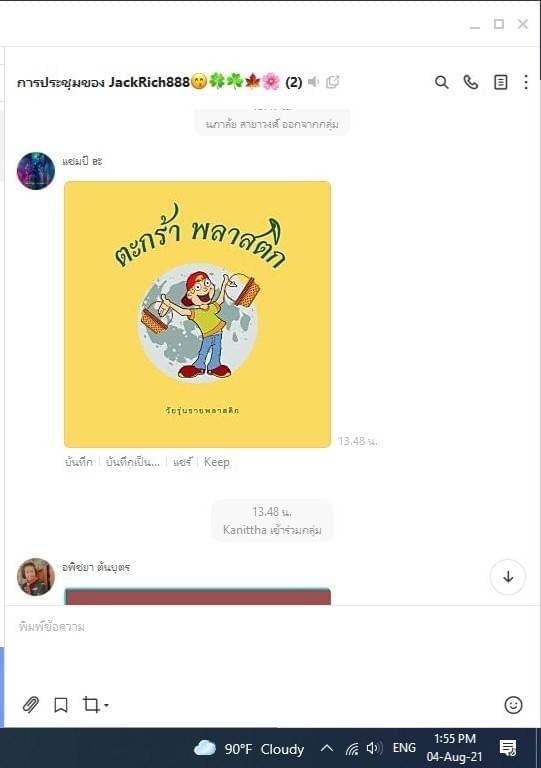Click the แชร์ share link under the image
541x768 pixels.
click(182, 462)
